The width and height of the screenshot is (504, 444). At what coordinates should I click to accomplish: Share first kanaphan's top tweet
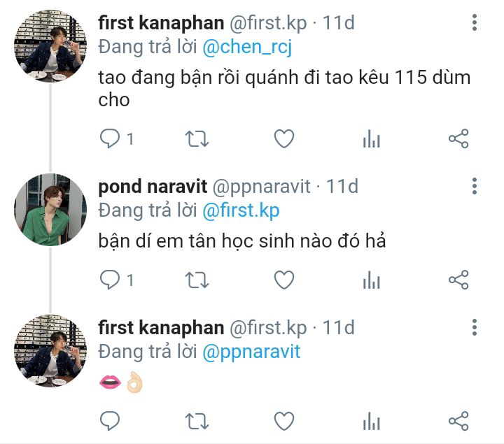click(458, 139)
